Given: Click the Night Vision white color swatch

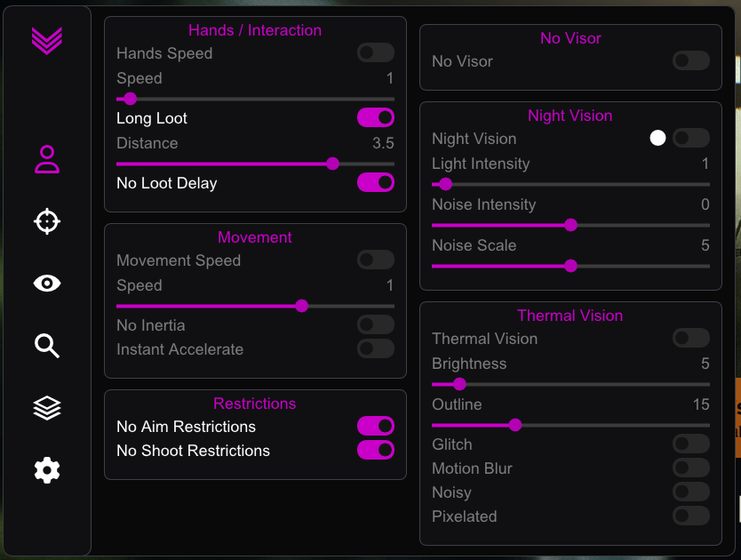Looking at the screenshot, I should pyautogui.click(x=657, y=138).
